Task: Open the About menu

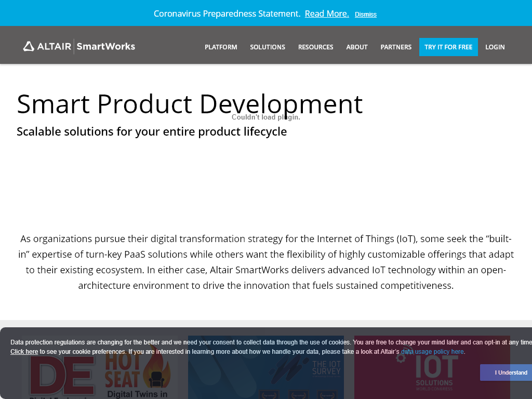Action: click(x=357, y=47)
